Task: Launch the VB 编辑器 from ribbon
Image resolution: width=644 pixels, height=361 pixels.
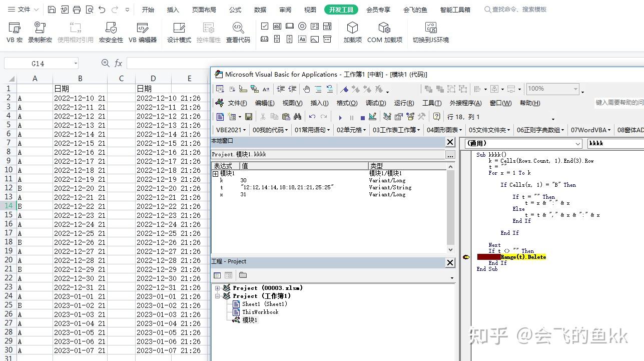Action: coord(143,32)
